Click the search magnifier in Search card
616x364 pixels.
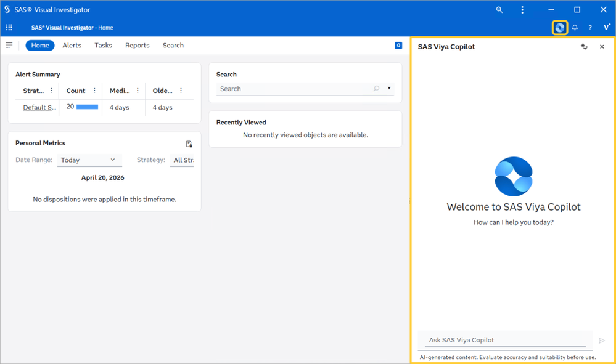point(376,89)
